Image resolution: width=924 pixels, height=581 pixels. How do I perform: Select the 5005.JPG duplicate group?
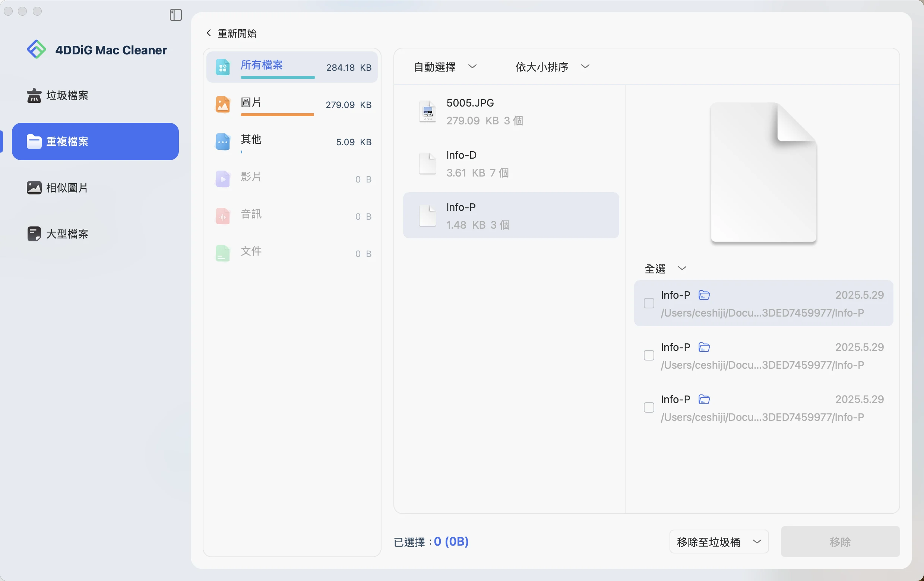point(511,111)
